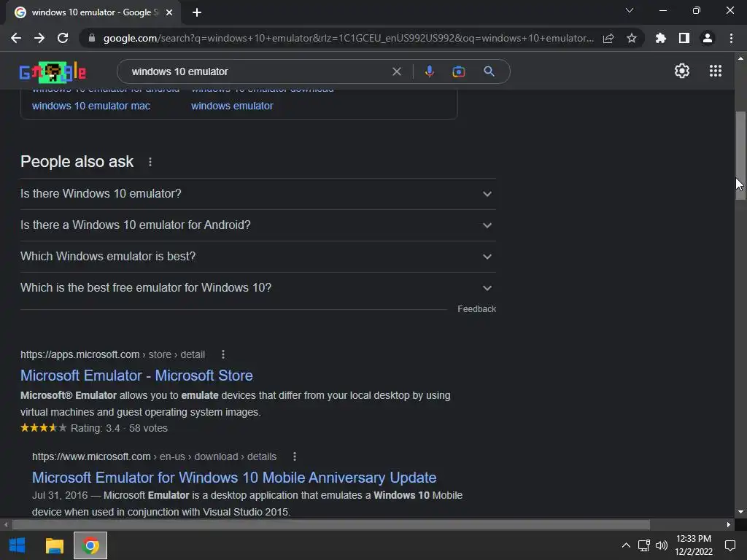
Task: Open 'windows emulator' related search
Action: tap(232, 106)
